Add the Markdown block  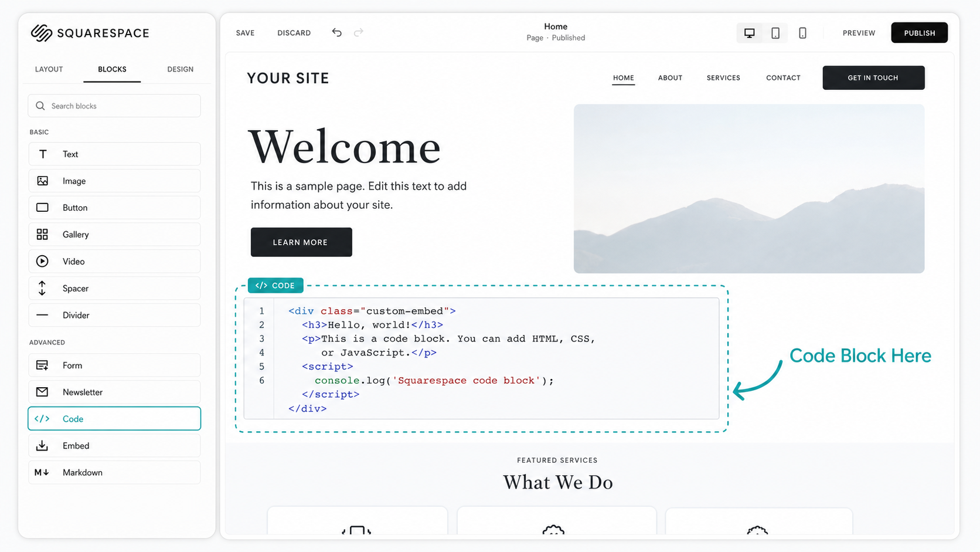pos(114,472)
